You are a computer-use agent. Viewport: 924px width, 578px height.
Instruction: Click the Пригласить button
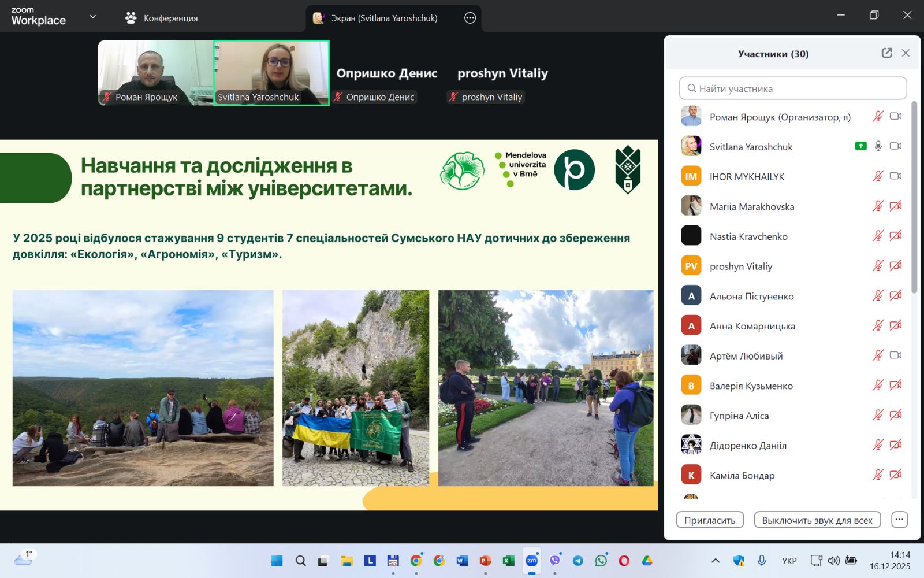(710, 520)
